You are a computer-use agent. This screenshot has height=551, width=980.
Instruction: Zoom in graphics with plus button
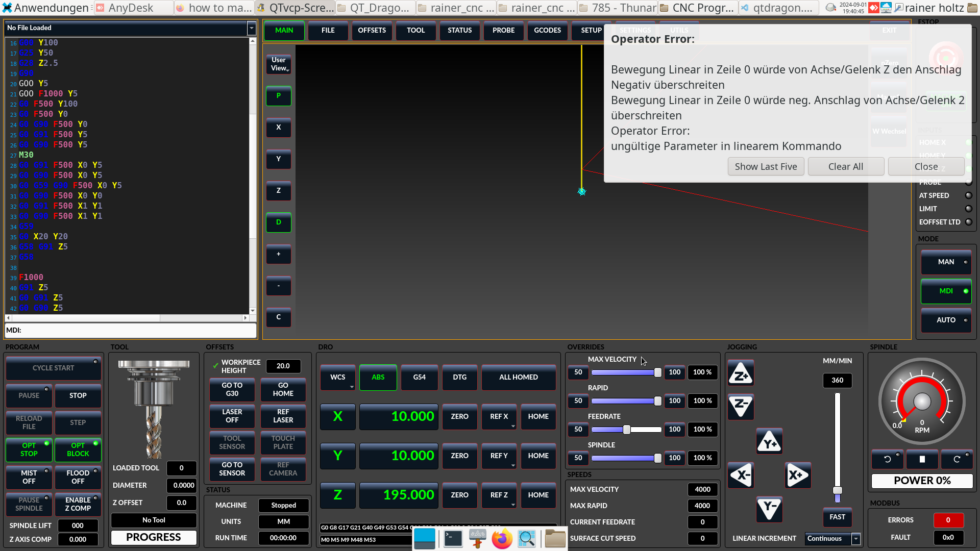[278, 254]
